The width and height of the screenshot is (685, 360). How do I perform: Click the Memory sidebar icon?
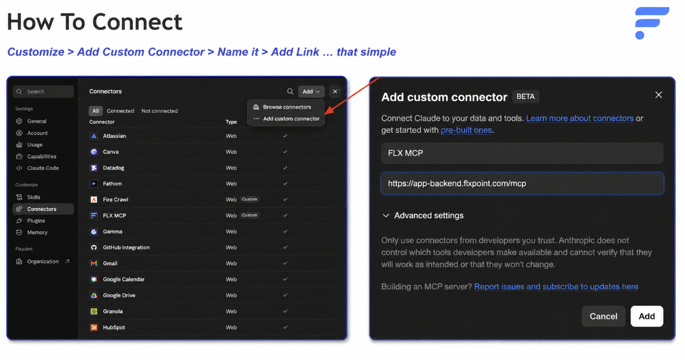[19, 232]
